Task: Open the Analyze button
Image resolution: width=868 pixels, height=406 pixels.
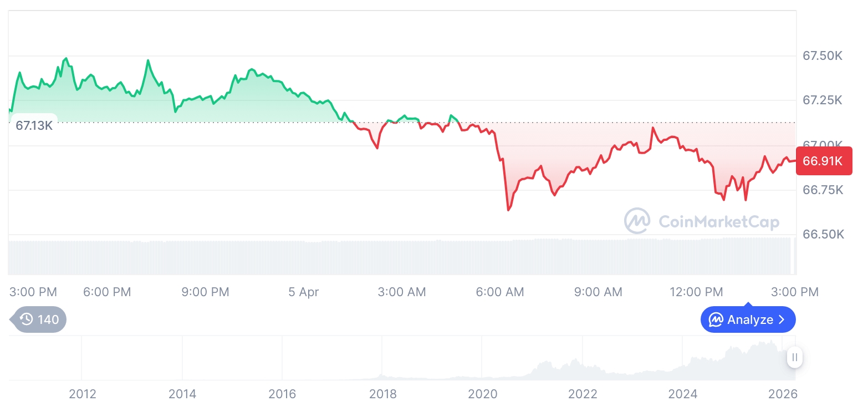Action: [748, 320]
